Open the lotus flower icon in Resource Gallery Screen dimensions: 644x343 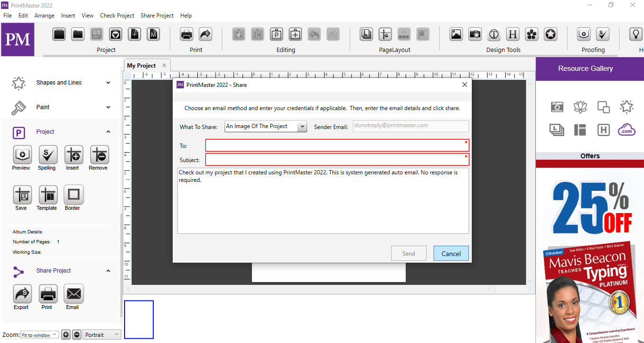click(580, 107)
